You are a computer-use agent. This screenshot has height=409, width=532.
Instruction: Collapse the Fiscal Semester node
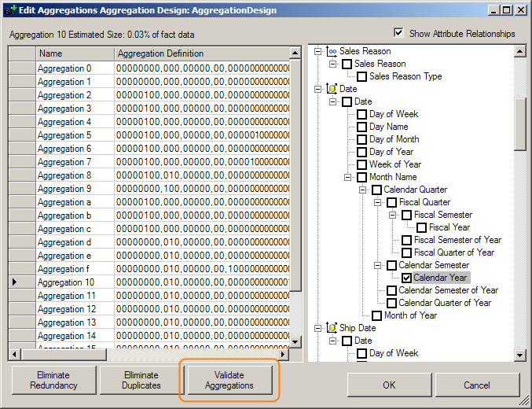(x=393, y=215)
